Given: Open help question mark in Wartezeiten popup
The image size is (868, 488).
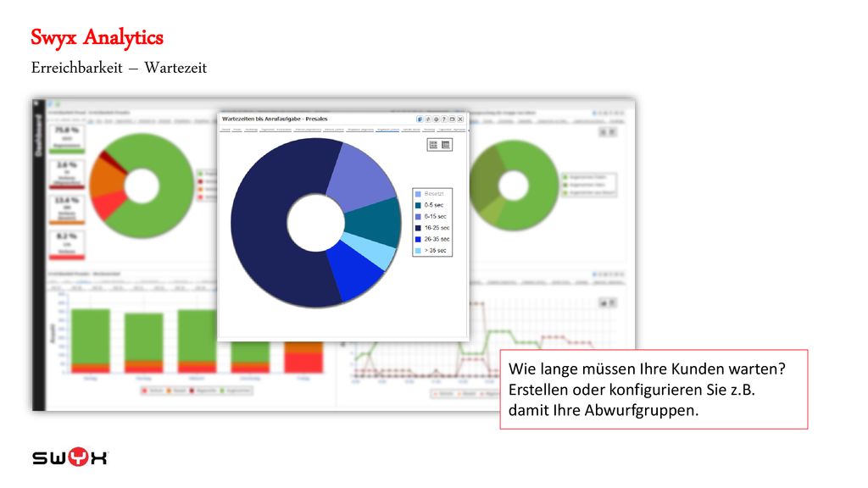Looking at the screenshot, I should coord(444,119).
